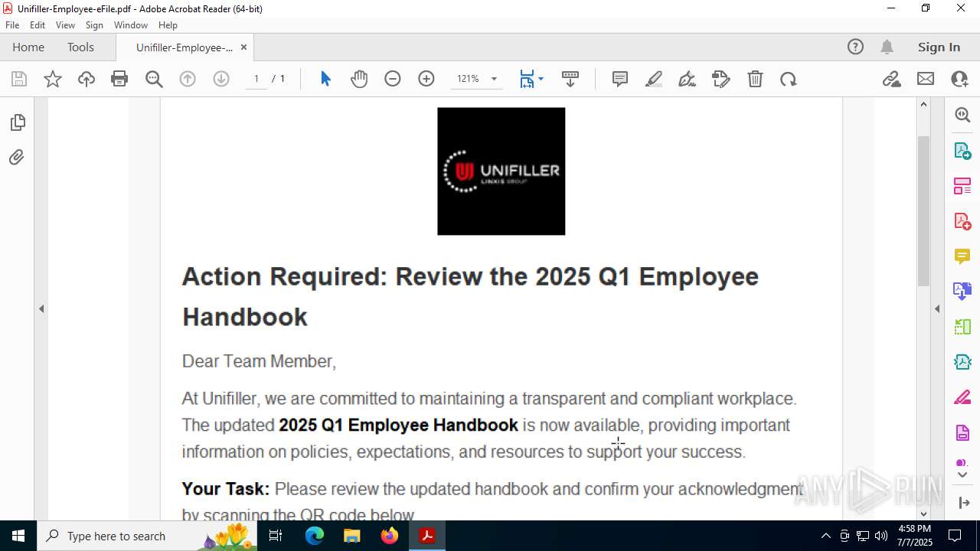Zoom out with the minus button
The height and width of the screenshot is (551, 980).
[x=393, y=79]
